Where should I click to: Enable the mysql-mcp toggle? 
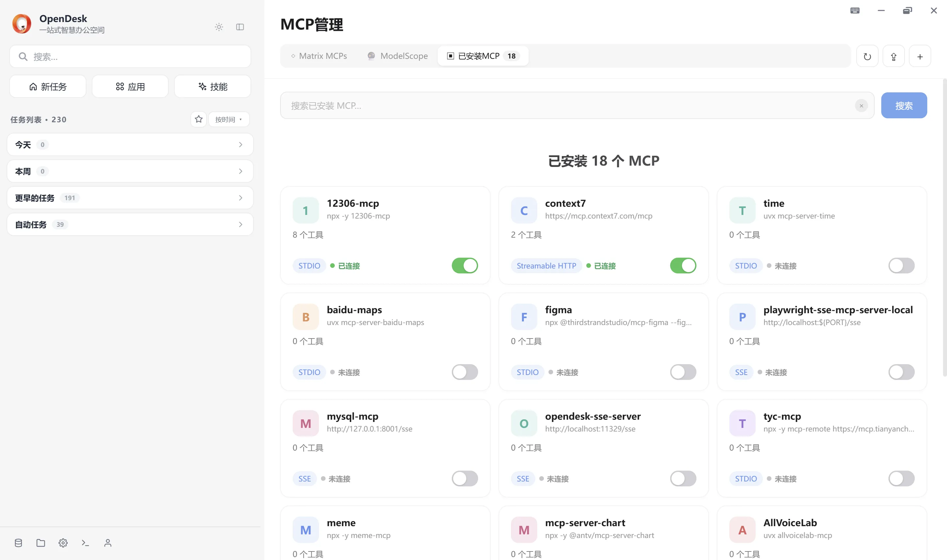(465, 478)
